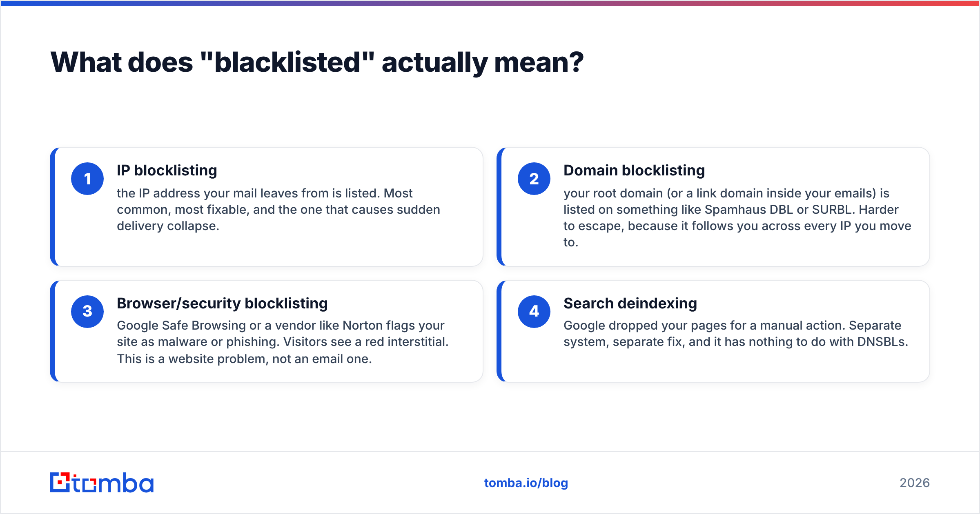Click the number 3 circle badge
This screenshot has height=514, width=980.
click(x=87, y=311)
